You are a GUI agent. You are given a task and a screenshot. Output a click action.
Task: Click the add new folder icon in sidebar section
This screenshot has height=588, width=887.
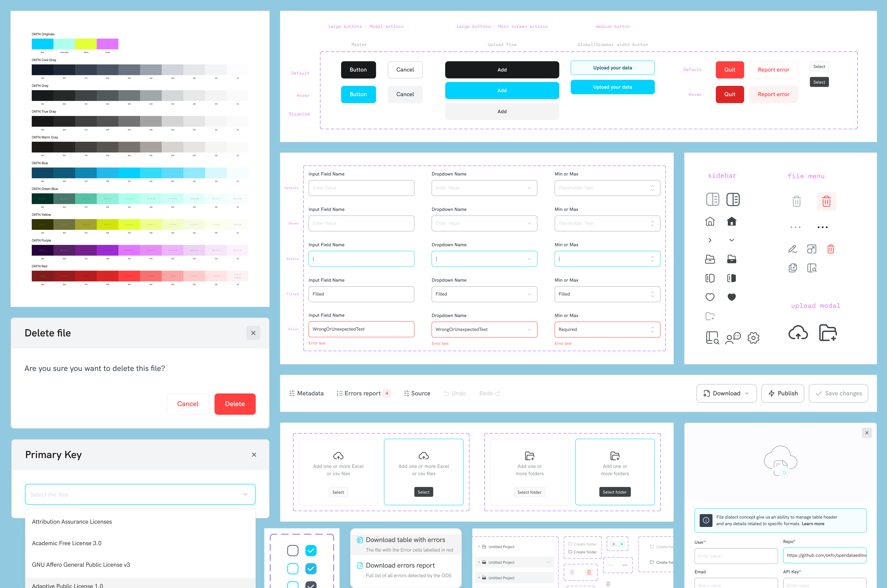point(710,316)
